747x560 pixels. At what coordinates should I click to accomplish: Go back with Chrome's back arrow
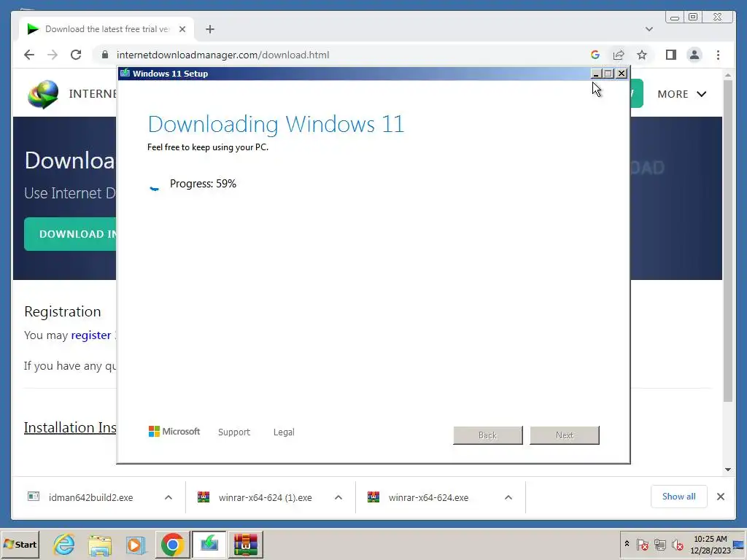pyautogui.click(x=29, y=55)
